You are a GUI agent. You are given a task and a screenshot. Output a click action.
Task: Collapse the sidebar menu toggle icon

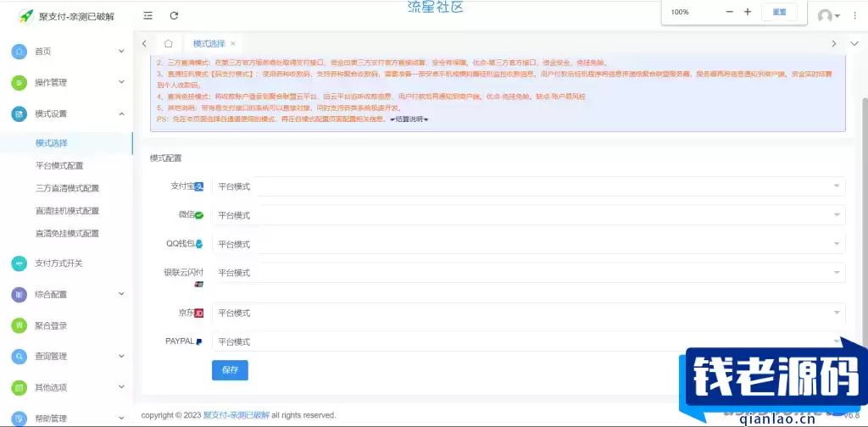(x=147, y=15)
